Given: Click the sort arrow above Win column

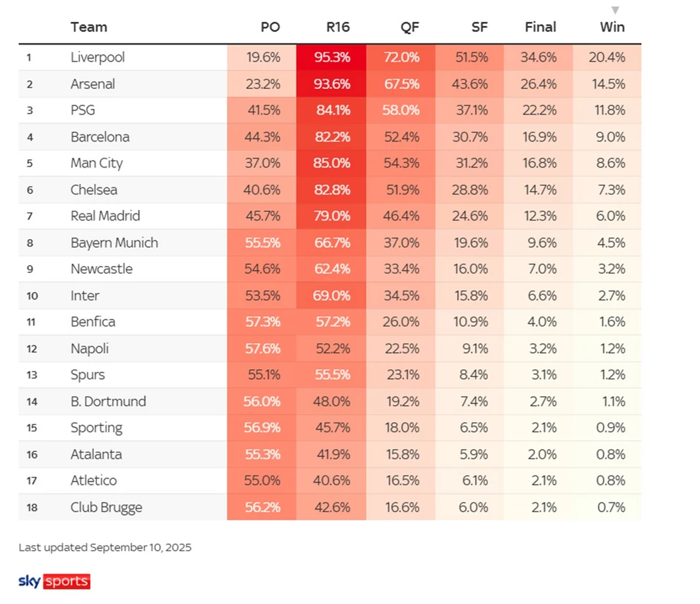Looking at the screenshot, I should point(615,10).
